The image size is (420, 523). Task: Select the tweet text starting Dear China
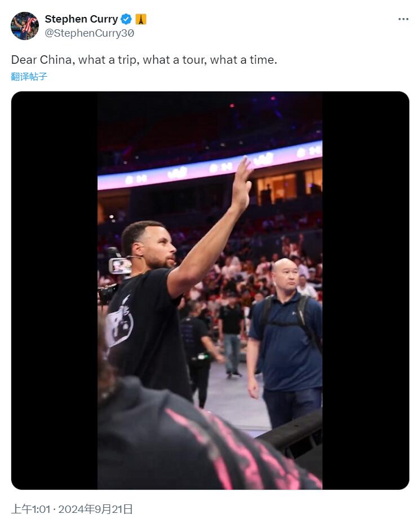[x=144, y=60]
